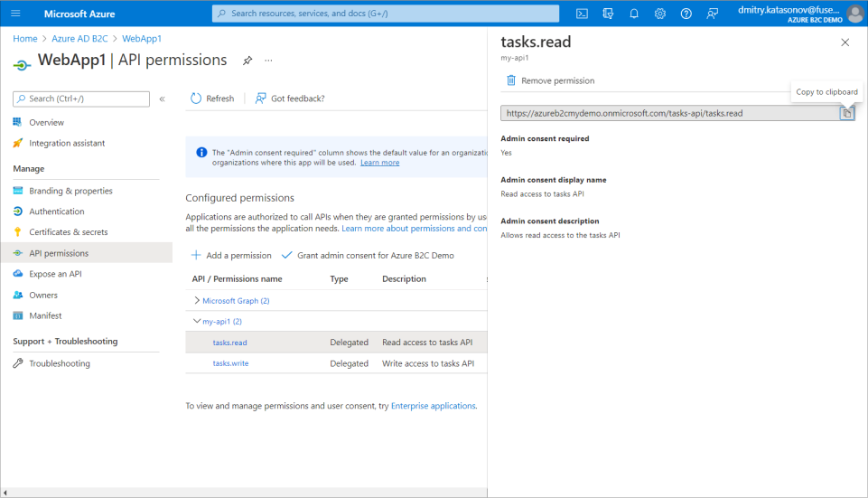Open the tasks.write permission link

point(230,363)
